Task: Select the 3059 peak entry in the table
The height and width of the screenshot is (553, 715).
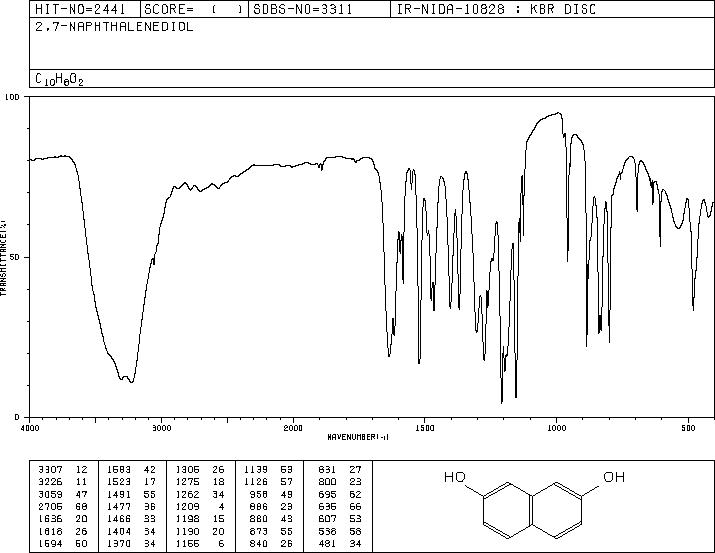Action: [x=62, y=494]
